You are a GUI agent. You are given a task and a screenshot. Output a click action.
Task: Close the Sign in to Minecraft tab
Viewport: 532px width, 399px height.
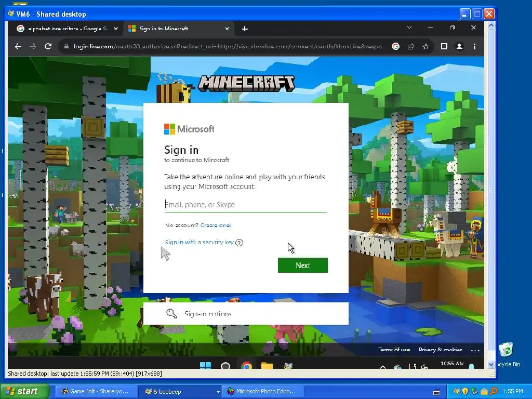[x=227, y=29]
